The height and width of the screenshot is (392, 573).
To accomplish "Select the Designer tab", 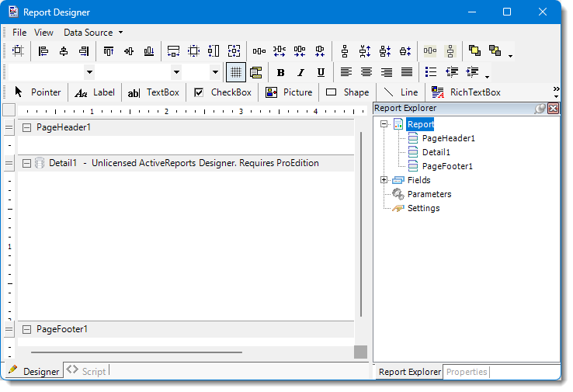I will click(x=33, y=371).
